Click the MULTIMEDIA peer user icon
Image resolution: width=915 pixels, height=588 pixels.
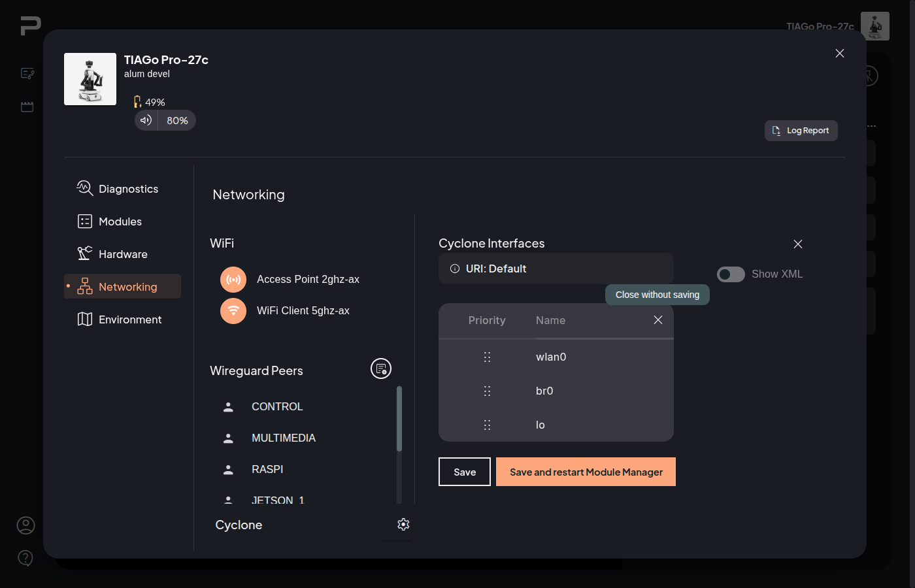[228, 438]
